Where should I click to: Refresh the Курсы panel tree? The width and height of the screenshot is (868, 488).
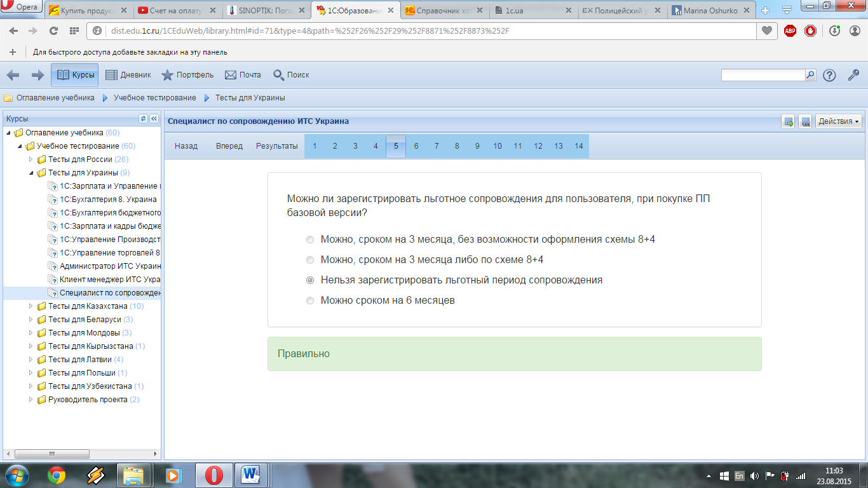click(143, 118)
